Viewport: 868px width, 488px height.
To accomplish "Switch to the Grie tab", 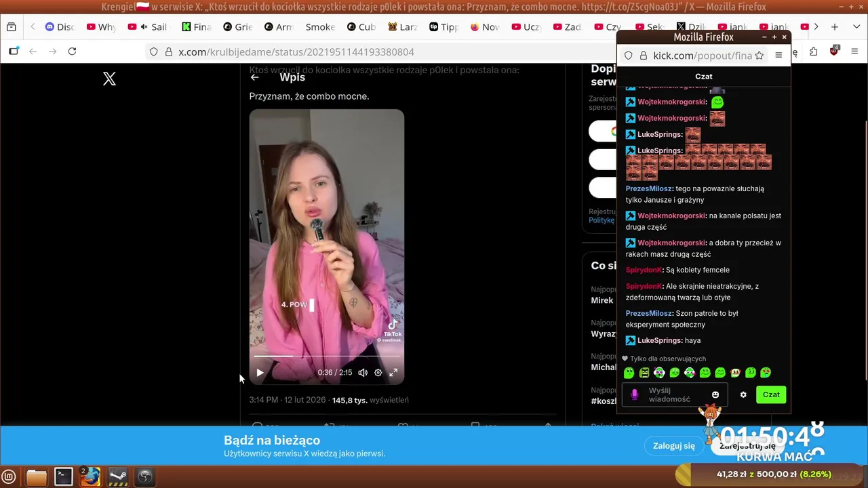I will (x=238, y=27).
